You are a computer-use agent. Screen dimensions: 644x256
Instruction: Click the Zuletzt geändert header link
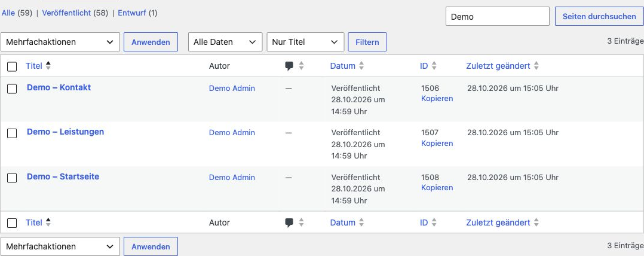(498, 66)
